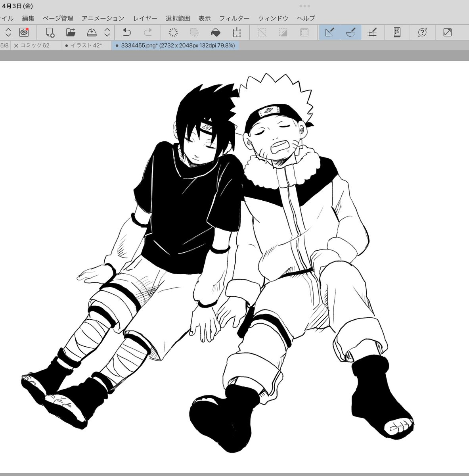Viewport: 469px width, 476px height.
Task: Toggle selection border display icon
Action: [x=304, y=32]
